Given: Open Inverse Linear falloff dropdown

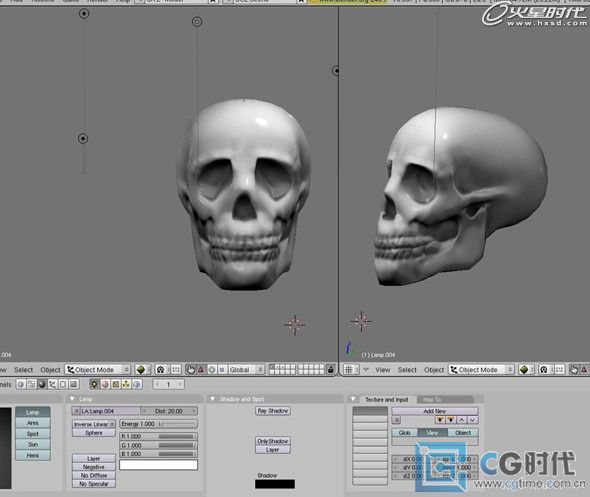Looking at the screenshot, I should (94, 424).
